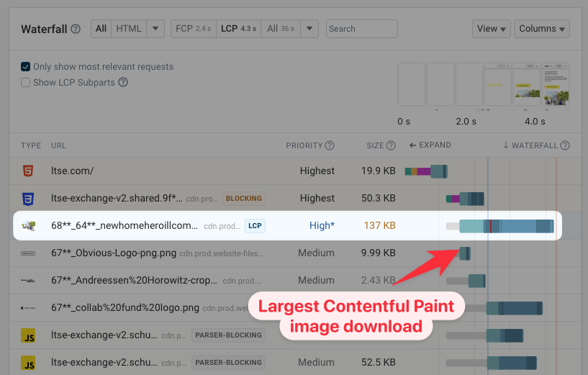Click the first PARSER-BLOCKING badge
Viewport: 588px width, 375px height.
point(228,335)
